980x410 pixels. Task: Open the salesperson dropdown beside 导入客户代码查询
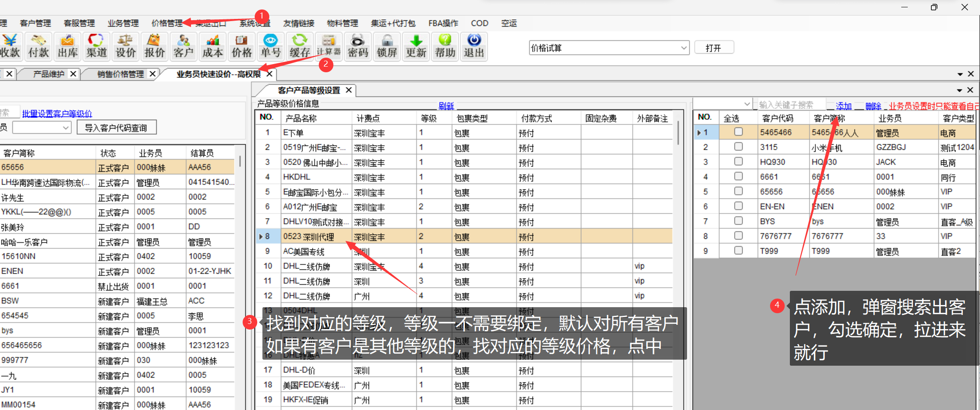pyautogui.click(x=66, y=128)
